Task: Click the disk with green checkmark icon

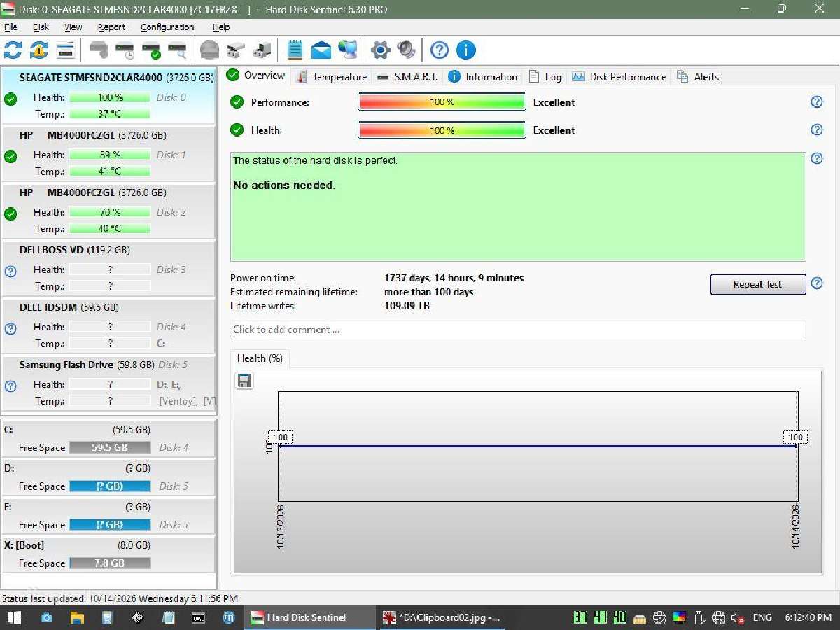Action: 151,50
